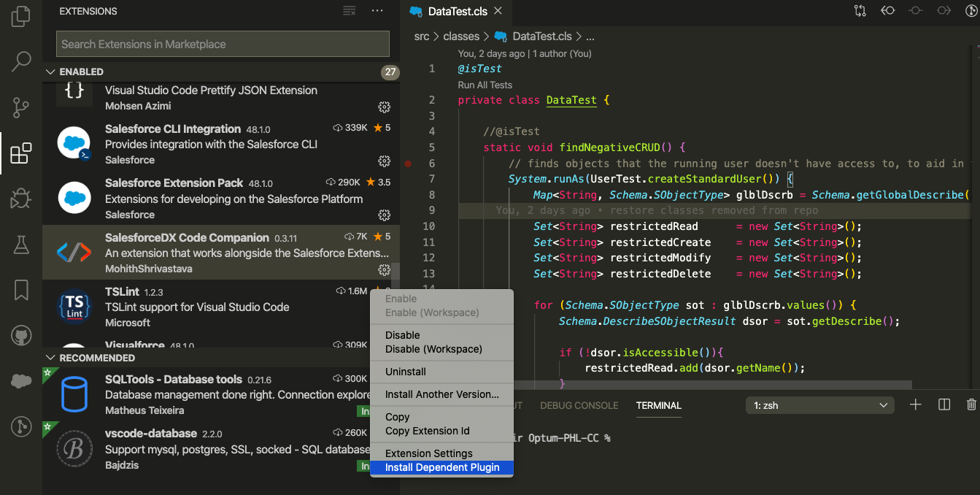
Task: Expand breadcrumb after DataTest.cls ellipsis
Action: pyautogui.click(x=590, y=37)
